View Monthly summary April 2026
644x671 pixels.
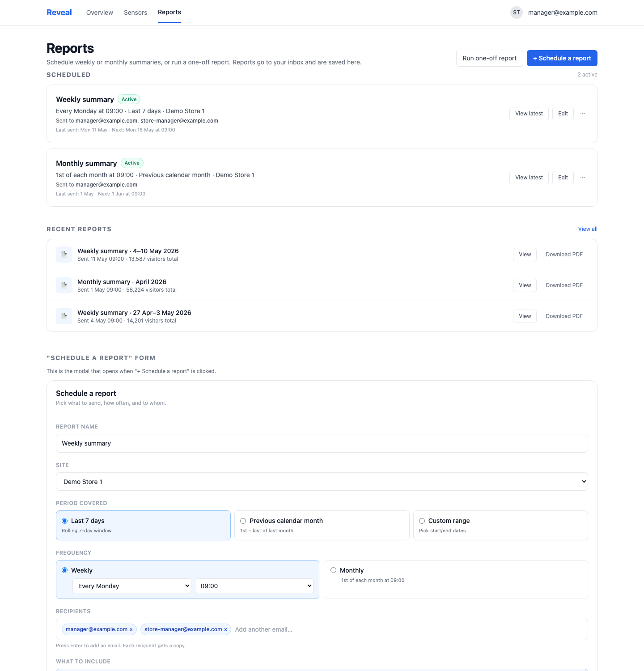tap(525, 285)
